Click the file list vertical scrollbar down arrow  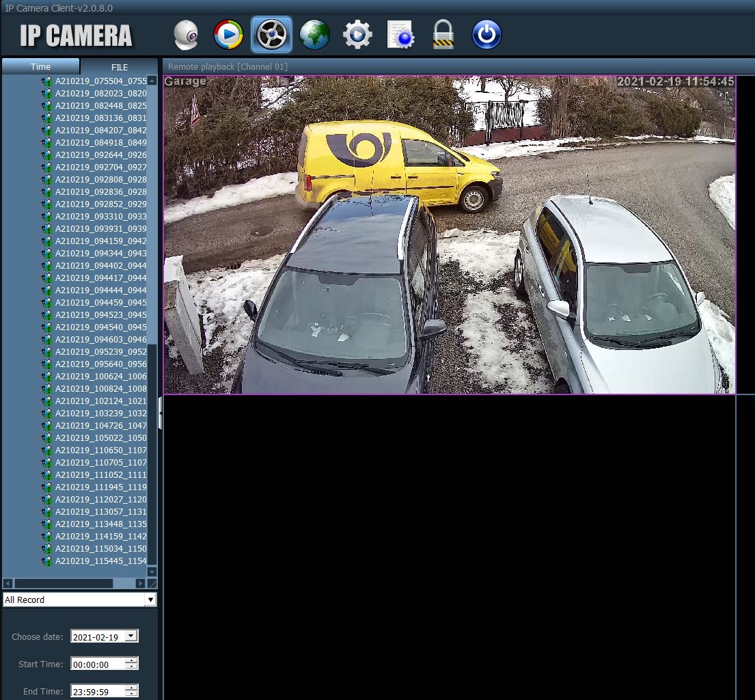[152, 571]
